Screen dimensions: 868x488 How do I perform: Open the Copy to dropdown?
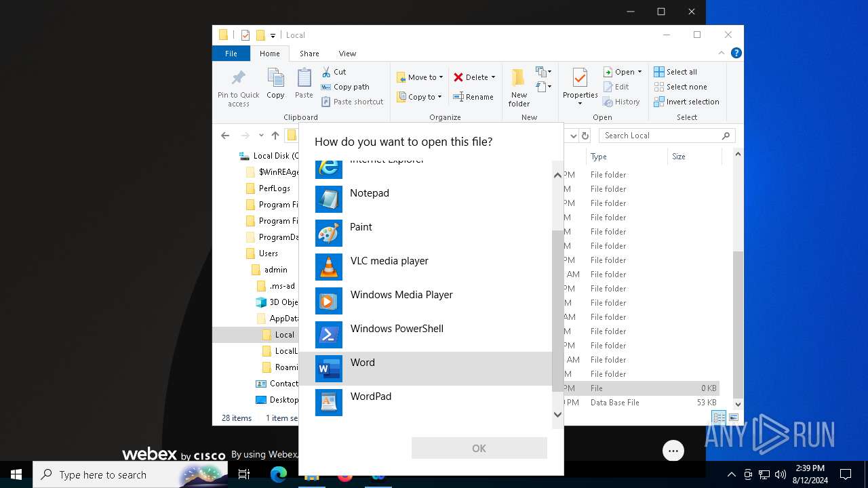coord(419,97)
